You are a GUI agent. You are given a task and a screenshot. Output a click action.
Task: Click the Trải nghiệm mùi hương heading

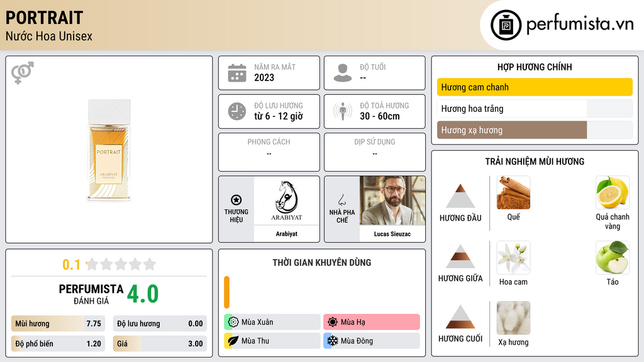coord(535,162)
